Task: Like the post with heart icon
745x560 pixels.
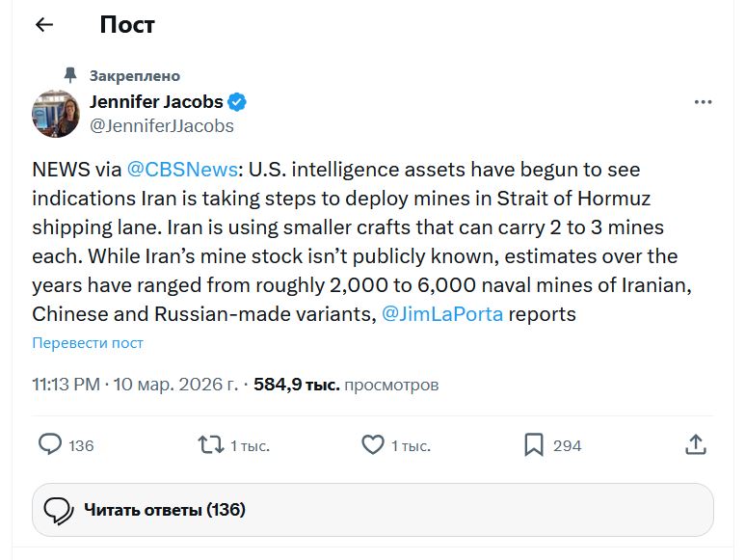Action: (372, 444)
